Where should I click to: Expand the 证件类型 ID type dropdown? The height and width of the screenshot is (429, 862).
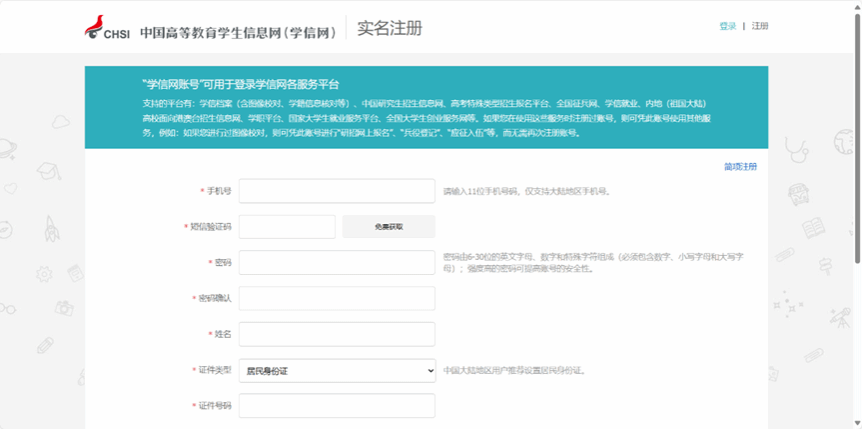point(336,370)
